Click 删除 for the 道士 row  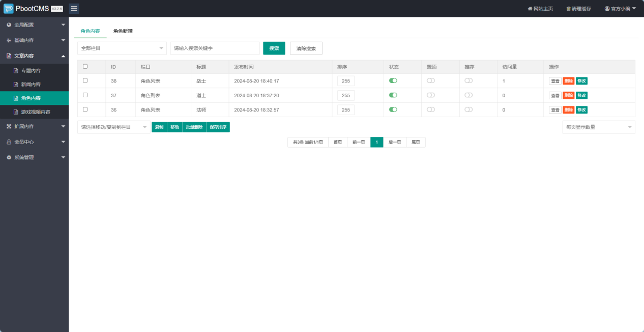(x=569, y=95)
